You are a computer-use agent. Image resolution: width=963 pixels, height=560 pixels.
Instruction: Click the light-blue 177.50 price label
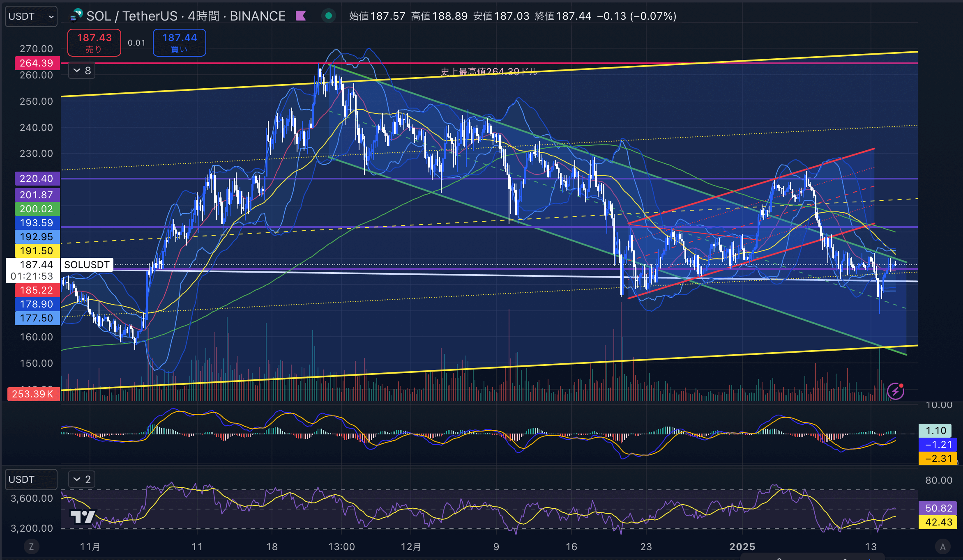click(37, 318)
